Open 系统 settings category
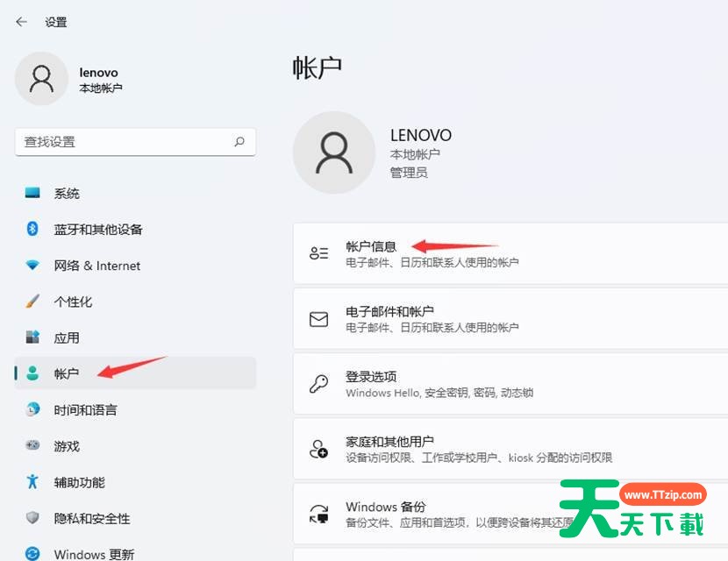Image resolution: width=728 pixels, height=561 pixels. click(x=135, y=193)
